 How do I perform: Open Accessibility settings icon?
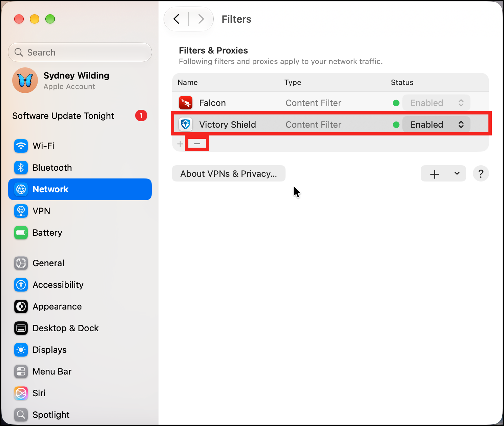[21, 285]
